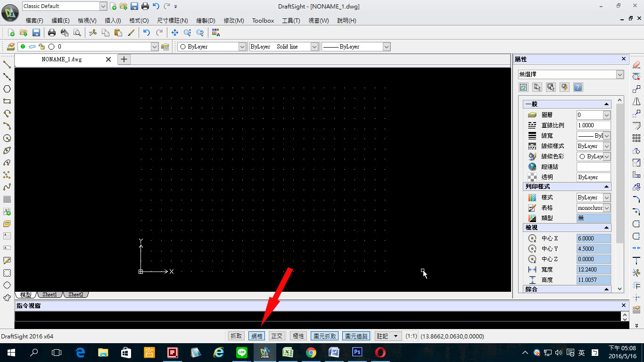The height and width of the screenshot is (362, 644).
Task: Select the Rectangle tool
Action: 7,101
